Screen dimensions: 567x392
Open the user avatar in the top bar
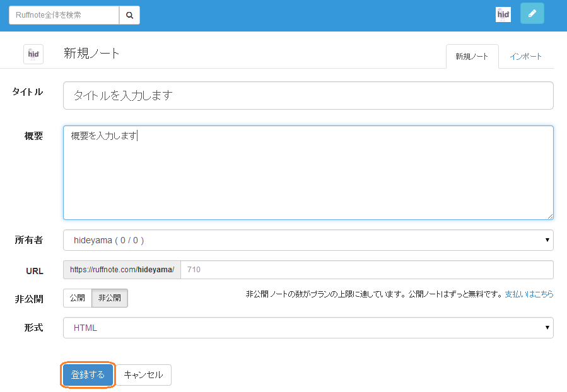503,14
